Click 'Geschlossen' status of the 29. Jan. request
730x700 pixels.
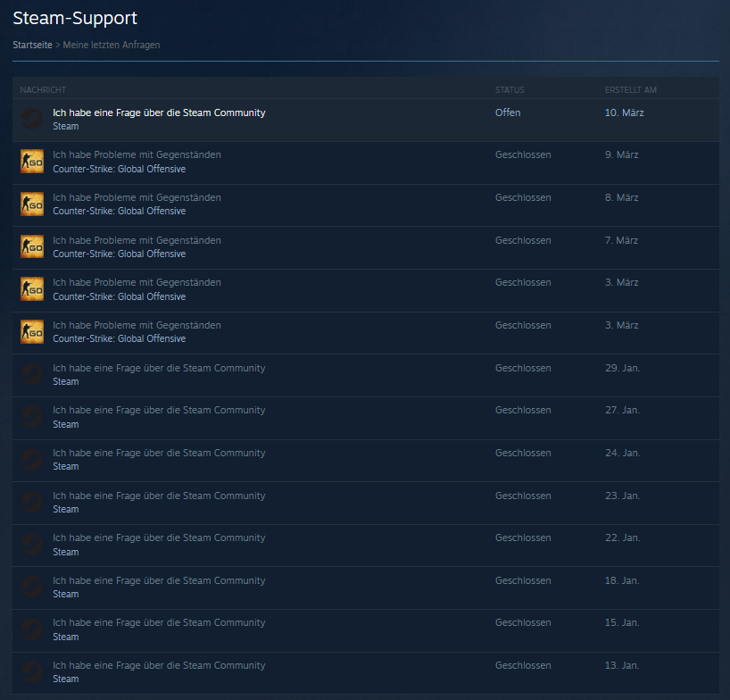click(x=523, y=368)
